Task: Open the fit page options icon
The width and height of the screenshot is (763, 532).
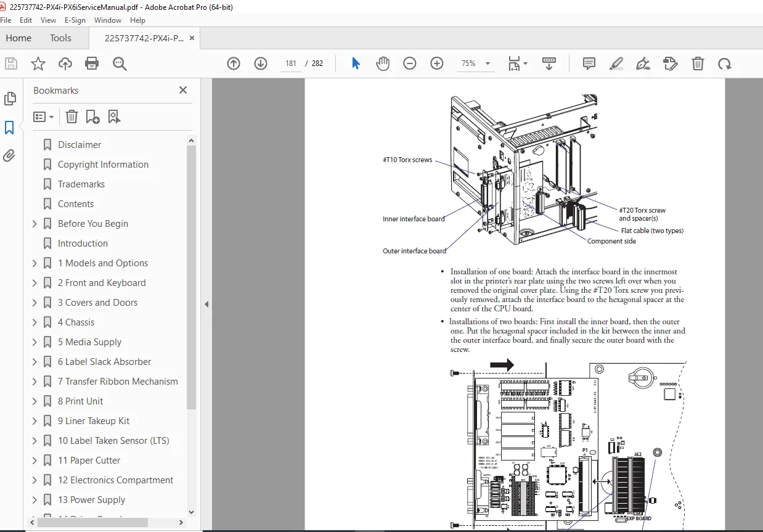Action: point(518,63)
